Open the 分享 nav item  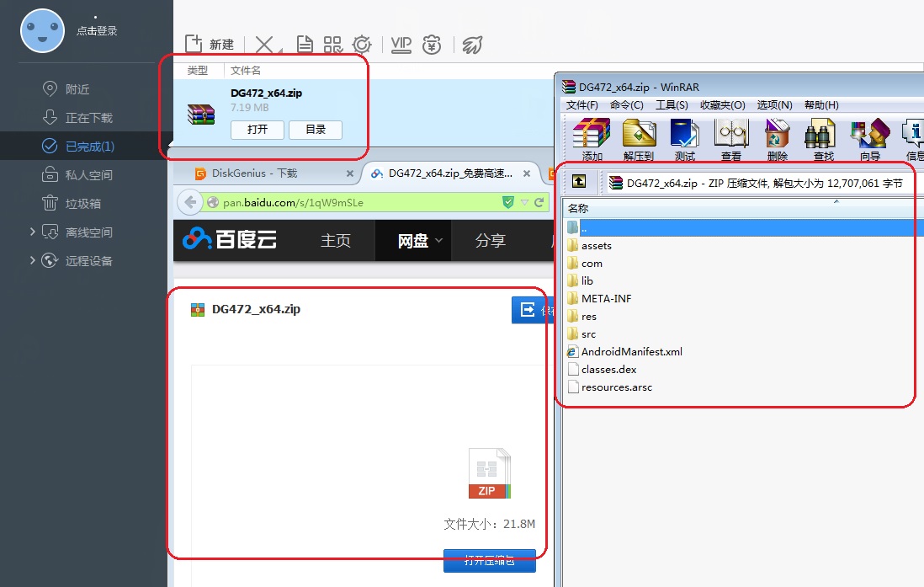pyautogui.click(x=491, y=241)
